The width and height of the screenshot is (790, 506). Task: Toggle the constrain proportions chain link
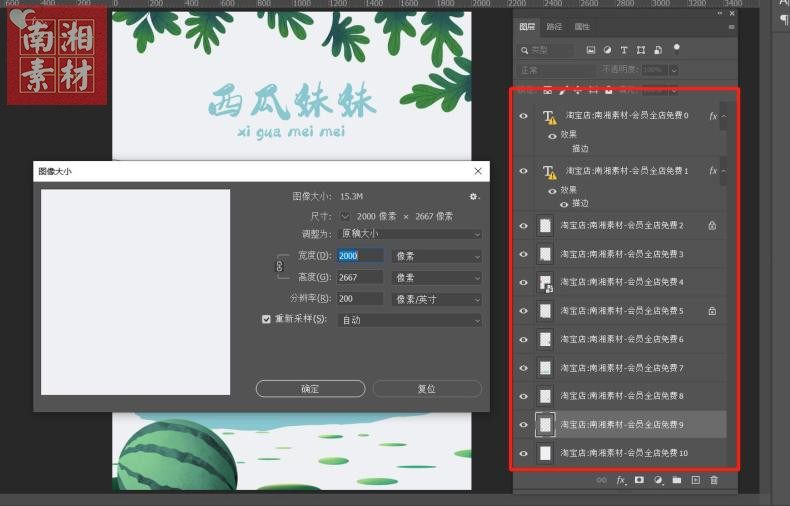coord(280,266)
